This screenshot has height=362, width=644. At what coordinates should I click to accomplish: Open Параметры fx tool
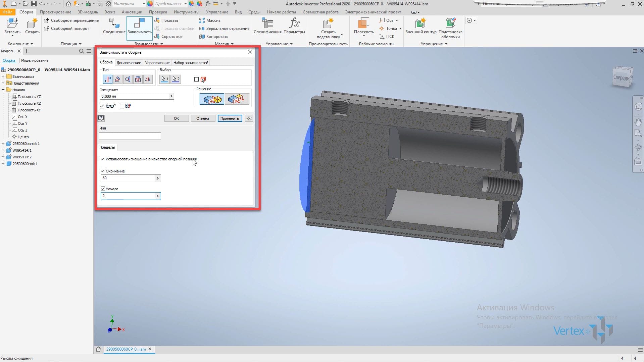294,26
